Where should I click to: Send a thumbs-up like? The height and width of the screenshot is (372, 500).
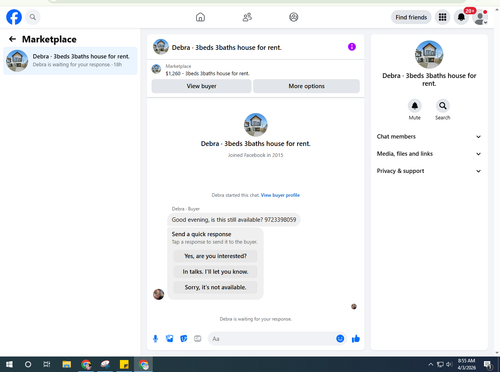pos(356,339)
